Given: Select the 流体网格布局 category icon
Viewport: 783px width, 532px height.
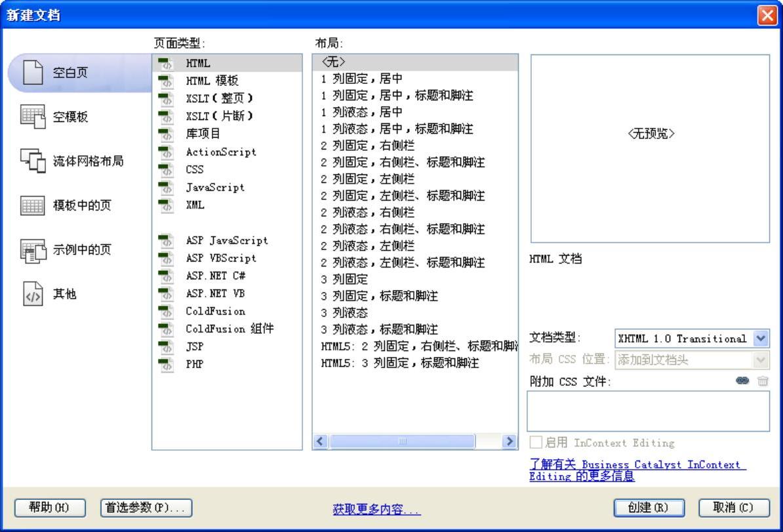Looking at the screenshot, I should (33, 160).
